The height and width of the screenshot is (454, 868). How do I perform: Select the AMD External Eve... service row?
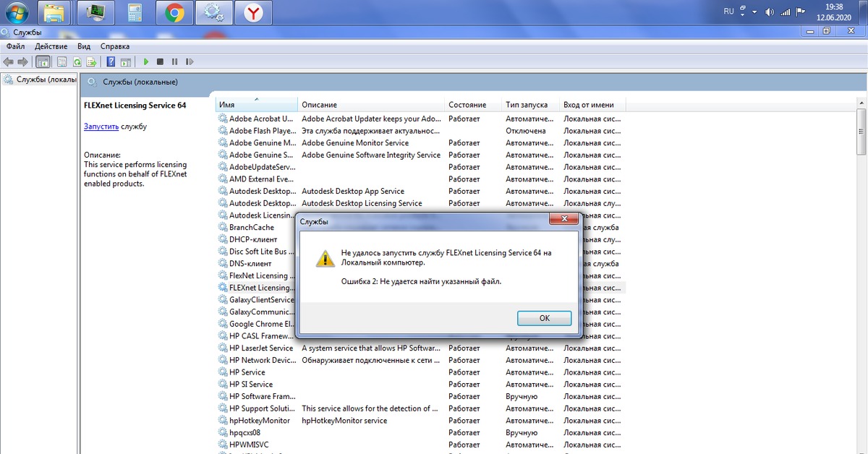click(x=420, y=179)
